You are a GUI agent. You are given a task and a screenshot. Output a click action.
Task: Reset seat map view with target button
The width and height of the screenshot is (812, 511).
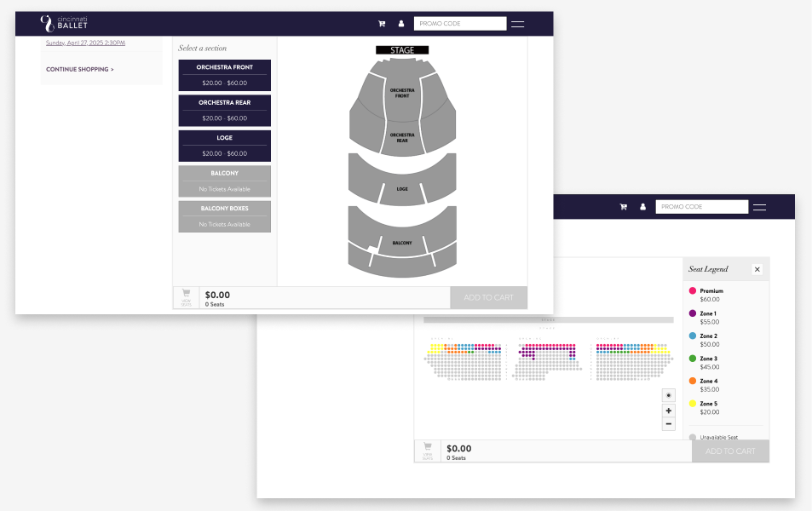(x=669, y=395)
